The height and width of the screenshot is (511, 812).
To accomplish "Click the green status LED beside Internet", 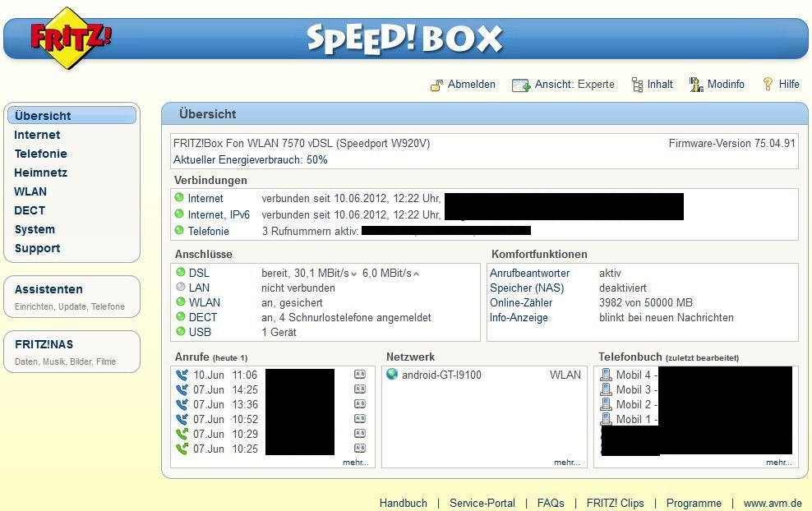I will click(x=179, y=197).
